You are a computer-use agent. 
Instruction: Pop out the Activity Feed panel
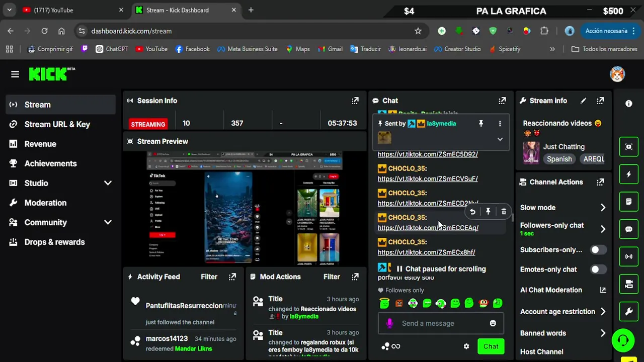232,277
